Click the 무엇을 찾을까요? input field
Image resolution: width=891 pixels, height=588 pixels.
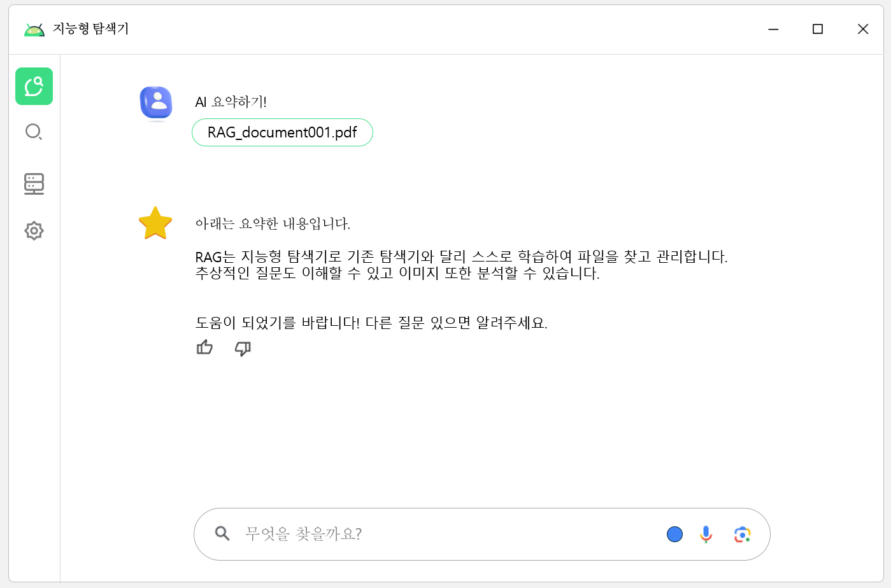(x=446, y=534)
